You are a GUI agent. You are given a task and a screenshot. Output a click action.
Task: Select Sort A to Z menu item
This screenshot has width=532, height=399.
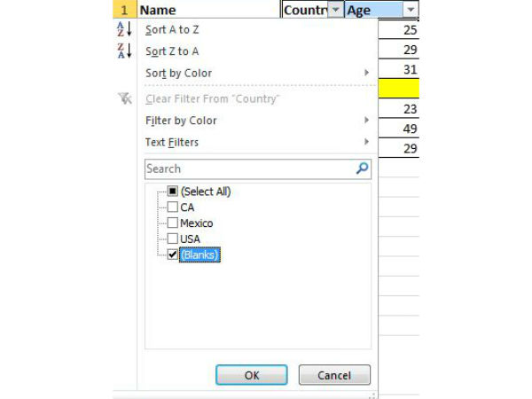[172, 29]
